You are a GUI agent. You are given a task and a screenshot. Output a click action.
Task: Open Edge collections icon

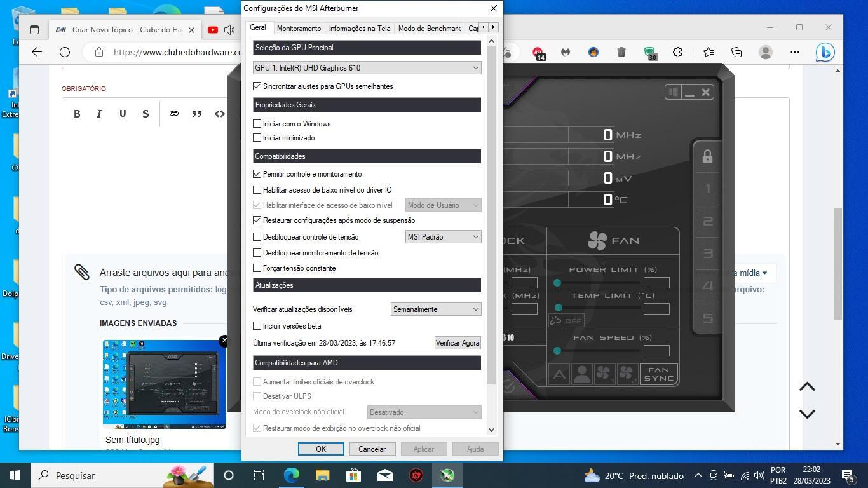click(736, 52)
